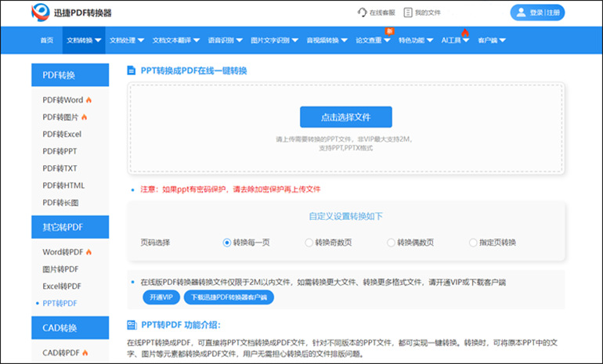Open the 其它转PDF sidebar section header
Image resolution: width=603 pixels, height=364 pixels.
[70, 227]
